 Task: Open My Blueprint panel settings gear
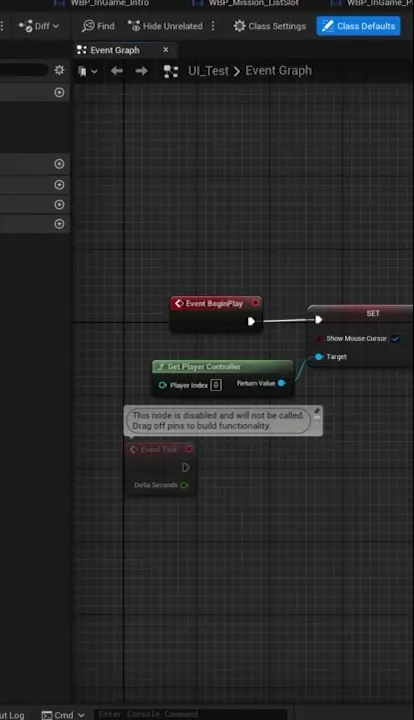[x=59, y=70]
